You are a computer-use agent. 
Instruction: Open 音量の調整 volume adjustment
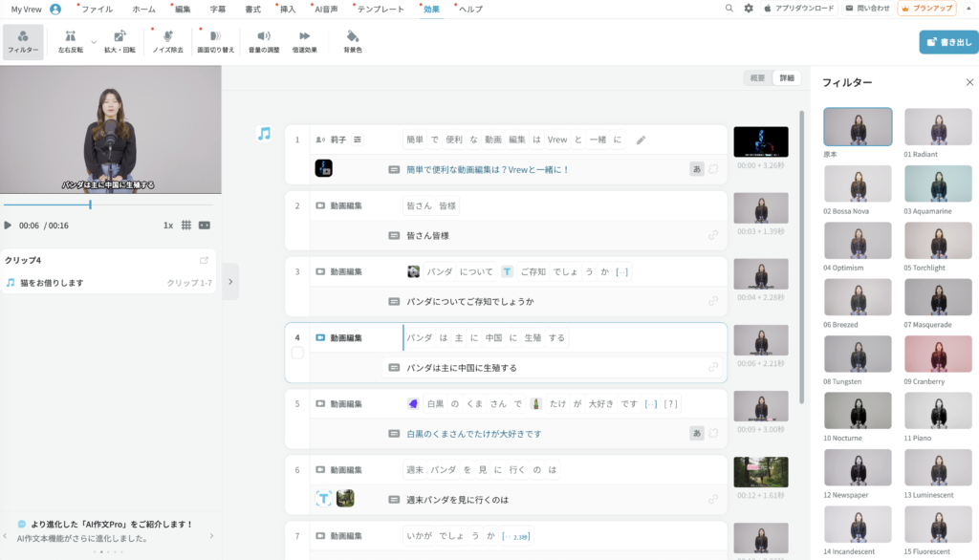(x=264, y=41)
